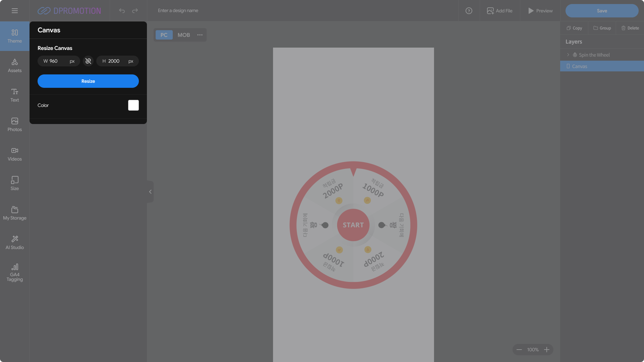
Task: Toggle the aspect ratio link lock
Action: (88, 61)
